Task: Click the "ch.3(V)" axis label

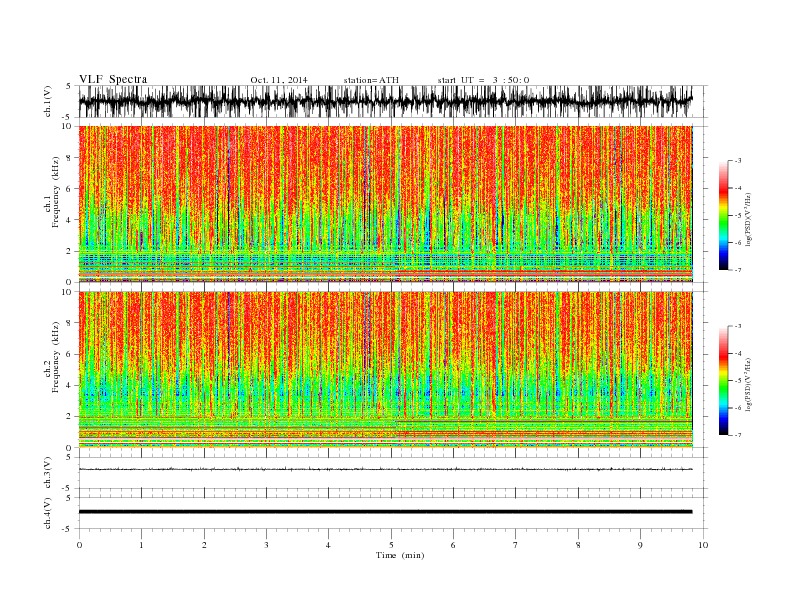Action: coord(48,473)
